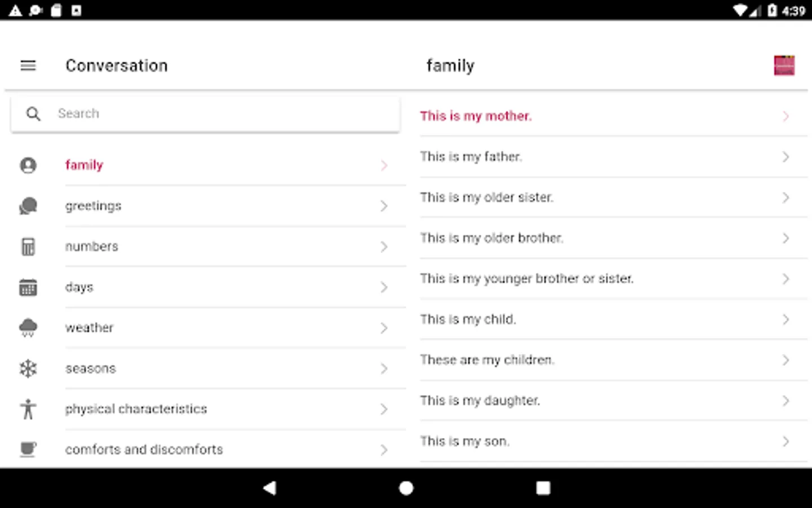This screenshot has width=812, height=508.
Task: Tap the numbers calculator icon
Action: click(x=28, y=247)
